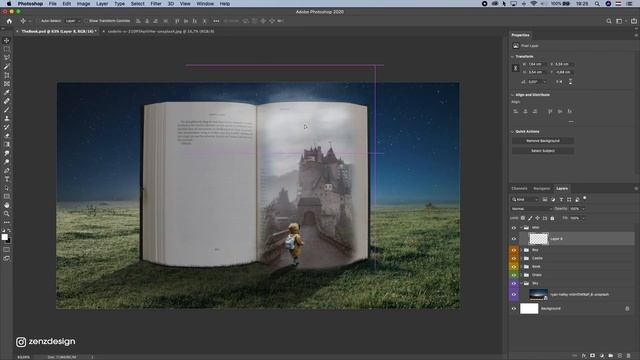Viewport: 640px width, 360px height.
Task: Select the Frame tool
Action: [x=7, y=84]
